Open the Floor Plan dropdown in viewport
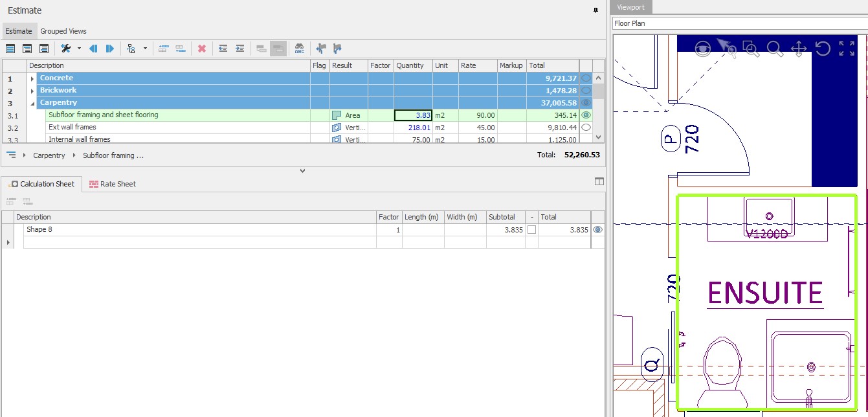 pos(738,23)
